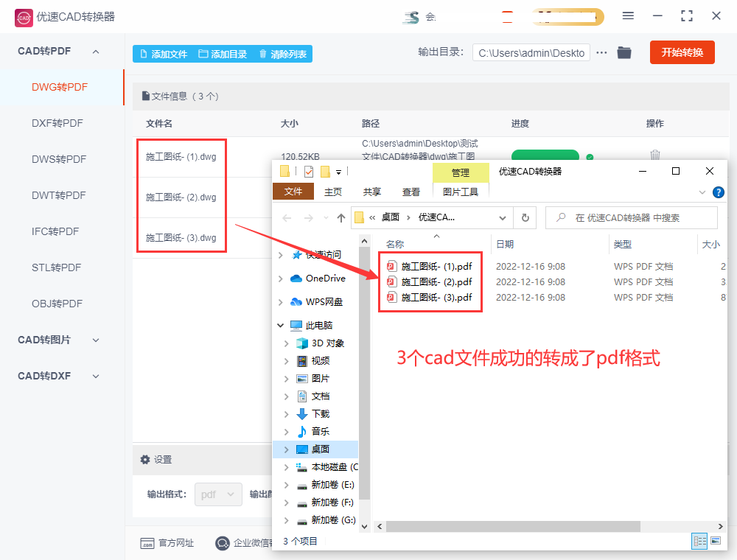Click Explorer up-one-level arrow
This screenshot has height=560, width=737.
pos(341,218)
